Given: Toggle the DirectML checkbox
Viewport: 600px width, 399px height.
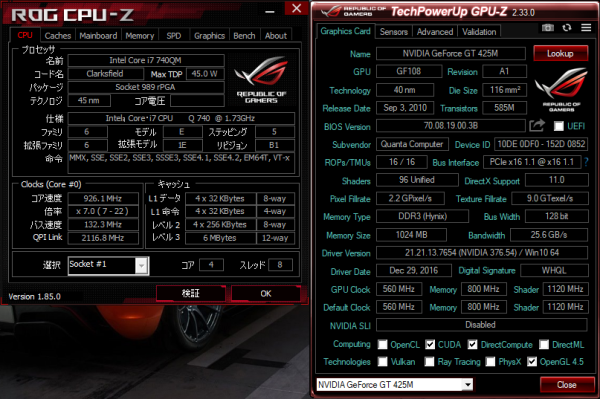Looking at the screenshot, I should point(544,344).
